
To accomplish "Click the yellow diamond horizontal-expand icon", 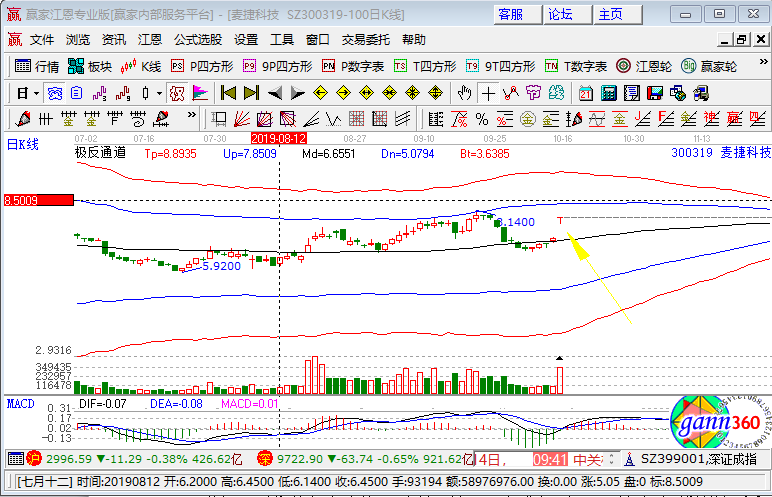I will (366, 93).
